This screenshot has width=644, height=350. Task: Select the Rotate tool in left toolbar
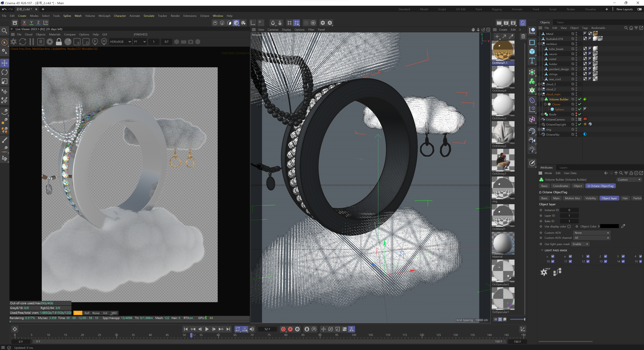5,72
